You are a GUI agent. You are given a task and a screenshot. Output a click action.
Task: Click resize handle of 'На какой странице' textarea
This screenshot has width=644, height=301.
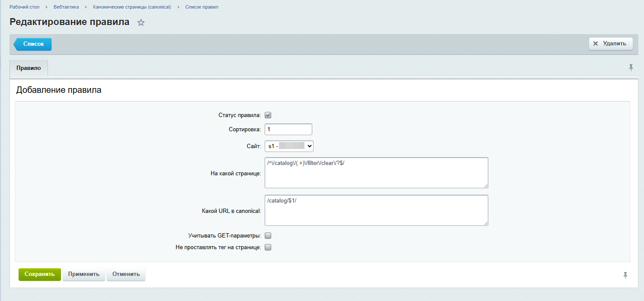click(x=485, y=185)
